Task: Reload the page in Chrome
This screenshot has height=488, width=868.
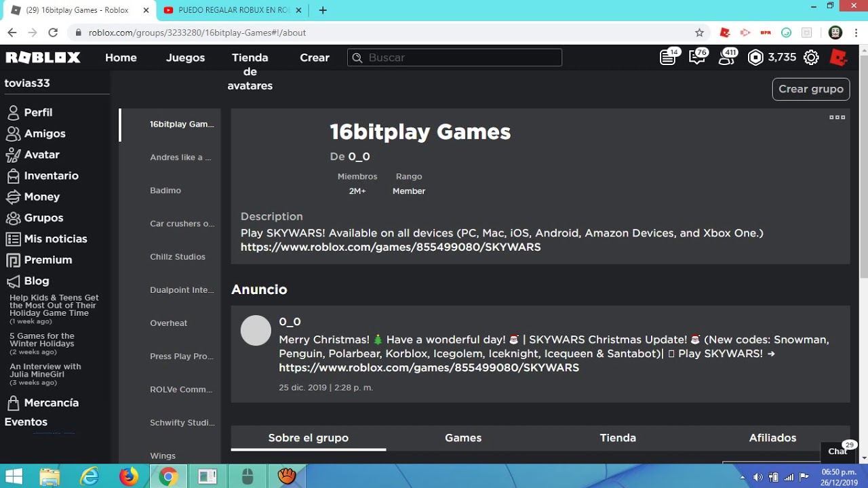Action: click(x=53, y=33)
